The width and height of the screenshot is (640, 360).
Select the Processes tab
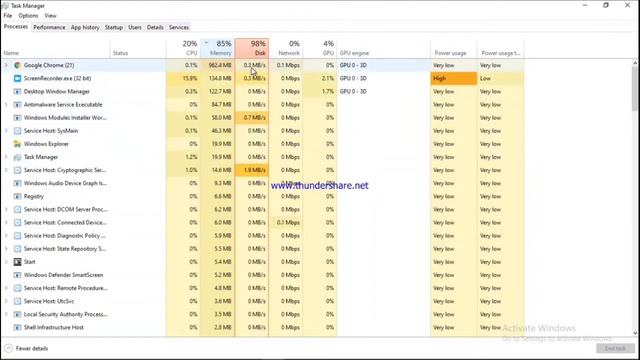[x=16, y=27]
